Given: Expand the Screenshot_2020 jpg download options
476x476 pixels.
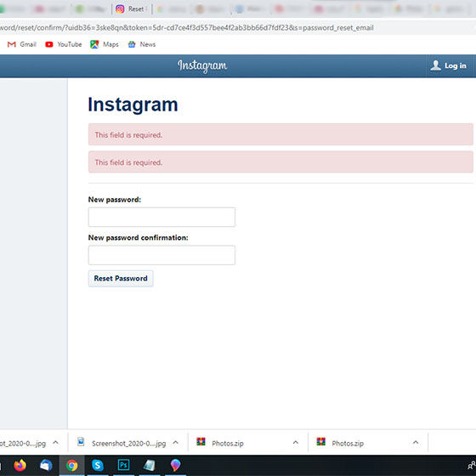Looking at the screenshot, I should (x=175, y=443).
